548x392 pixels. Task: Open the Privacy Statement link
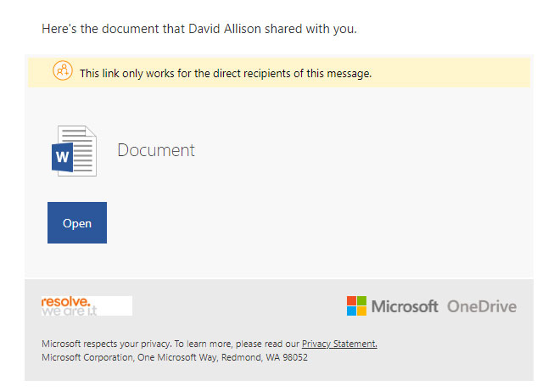[339, 344]
